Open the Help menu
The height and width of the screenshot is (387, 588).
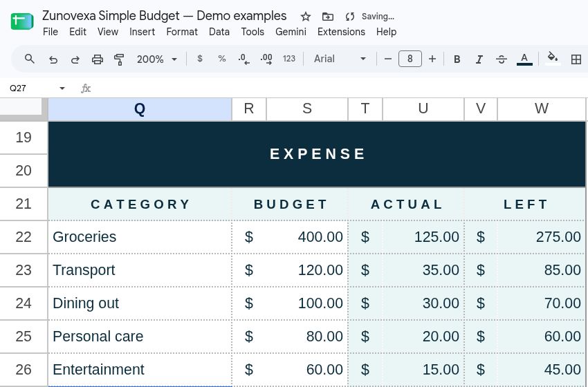pyautogui.click(x=386, y=32)
